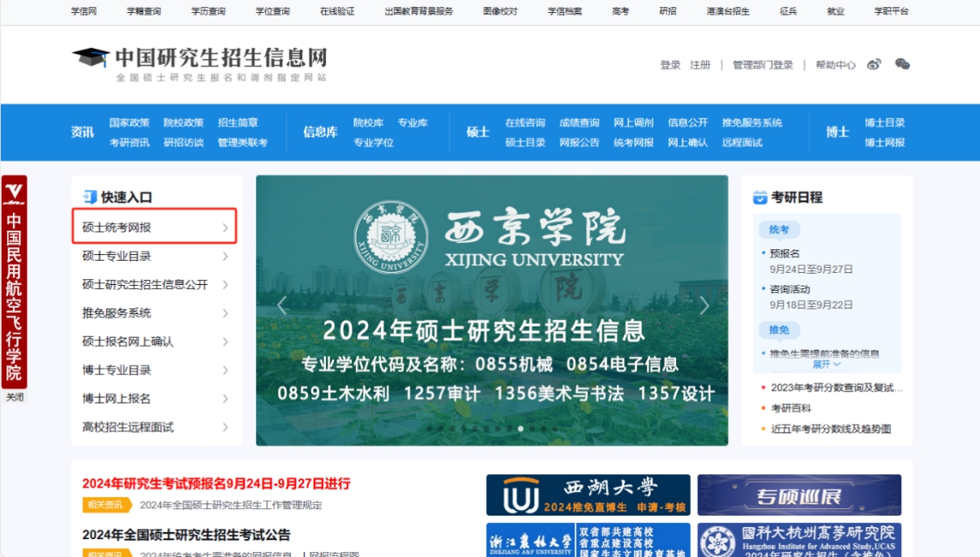Select 研招 in the top navigation bar
Viewport: 980px width, 557px height.
[667, 11]
